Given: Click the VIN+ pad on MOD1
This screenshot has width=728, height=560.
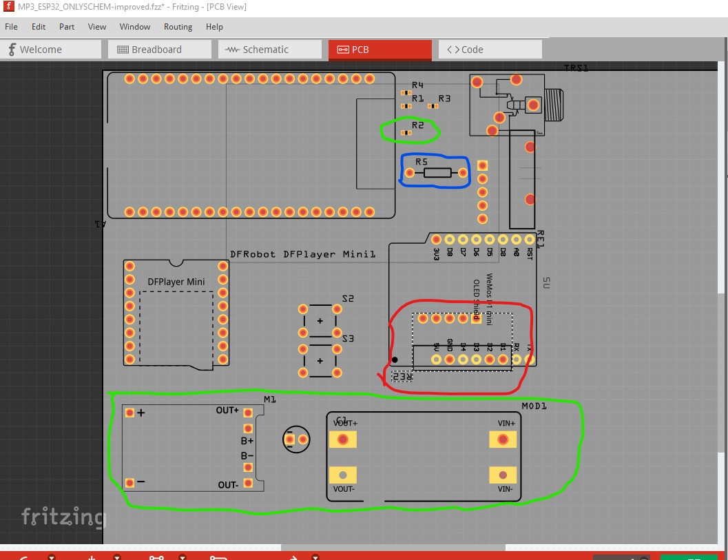Looking at the screenshot, I should point(503,439).
